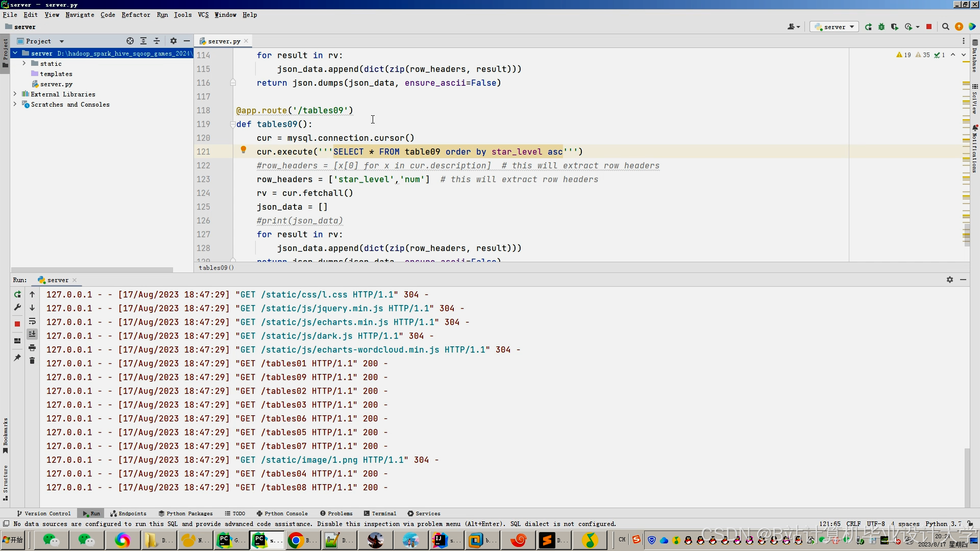This screenshot has height=551, width=980.
Task: Stop the running server from top toolbar
Action: pyautogui.click(x=929, y=27)
